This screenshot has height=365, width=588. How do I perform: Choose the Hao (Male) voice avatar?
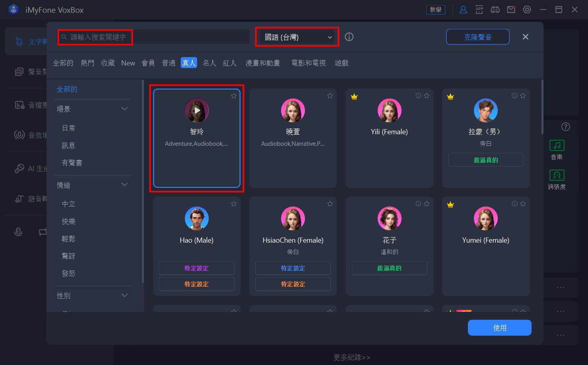(x=197, y=218)
